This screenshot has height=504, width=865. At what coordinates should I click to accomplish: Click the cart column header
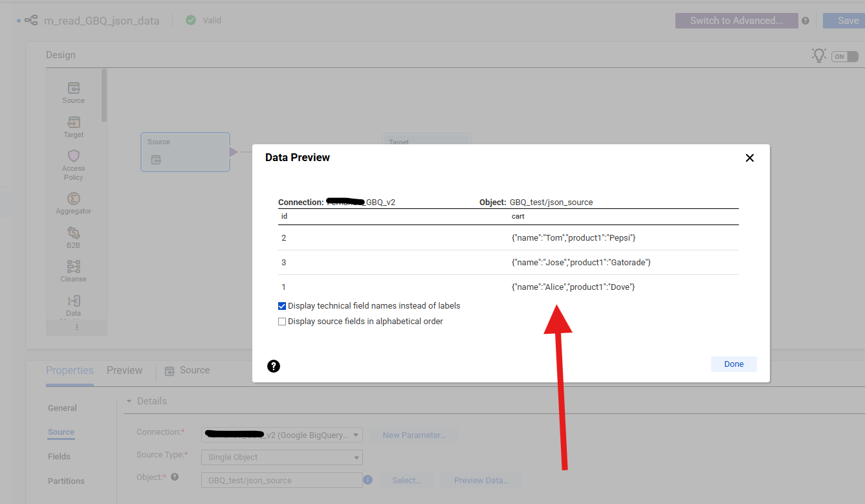(518, 217)
